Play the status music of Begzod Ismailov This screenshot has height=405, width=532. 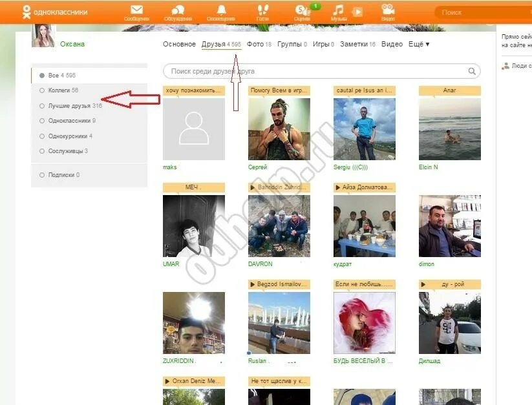click(x=253, y=284)
